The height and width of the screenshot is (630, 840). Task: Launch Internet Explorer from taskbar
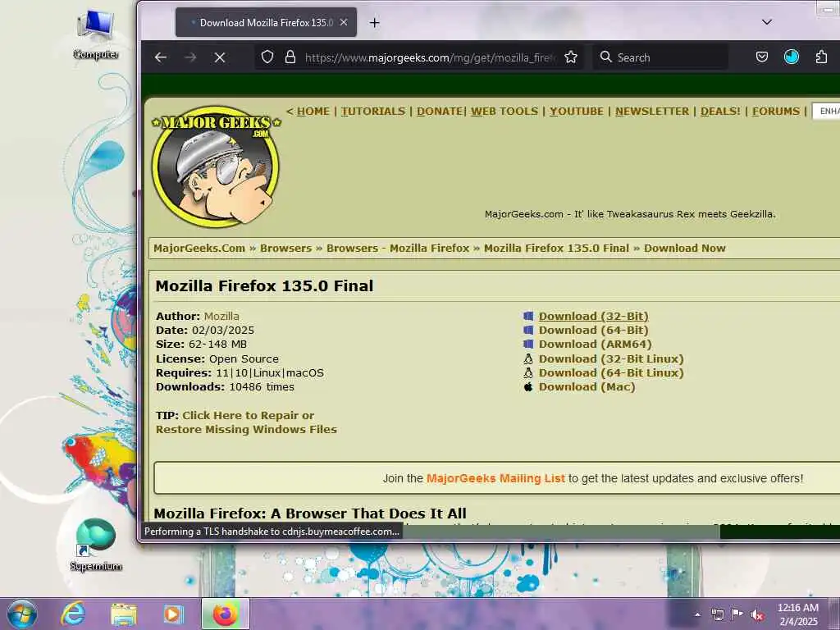(x=73, y=614)
